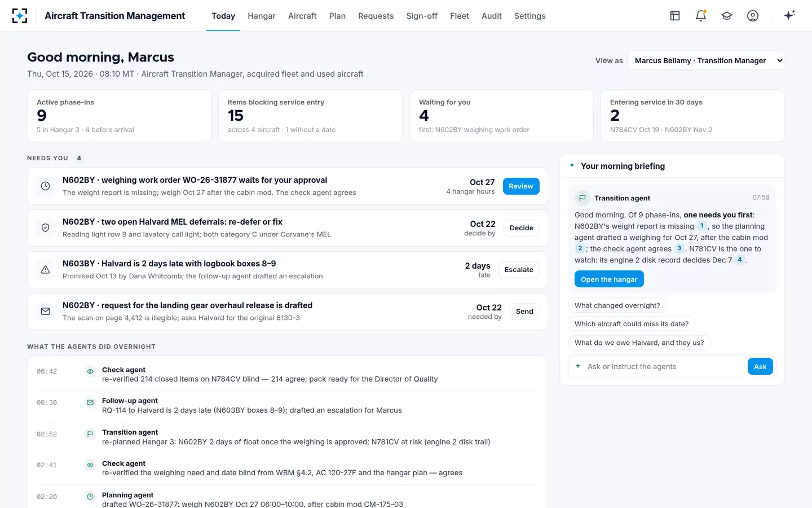The width and height of the screenshot is (812, 508).
Task: Open the View as role dropdown
Action: click(x=706, y=60)
